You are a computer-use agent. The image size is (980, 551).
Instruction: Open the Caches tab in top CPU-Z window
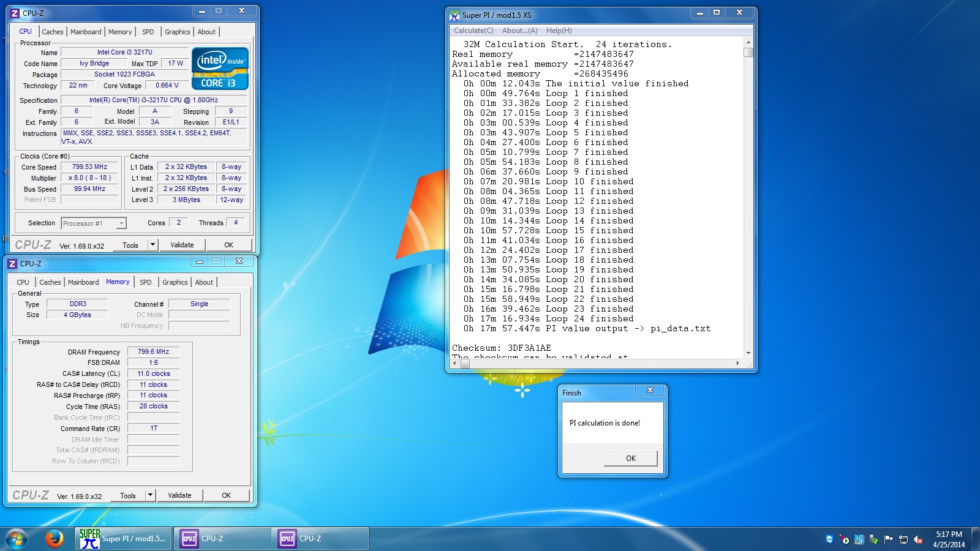[52, 32]
